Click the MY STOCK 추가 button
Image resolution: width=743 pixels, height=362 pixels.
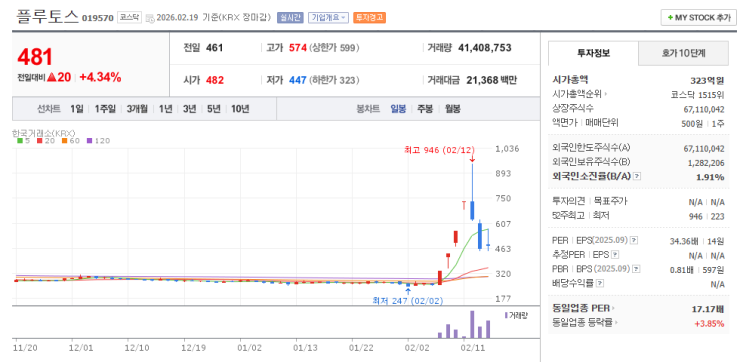(x=699, y=18)
